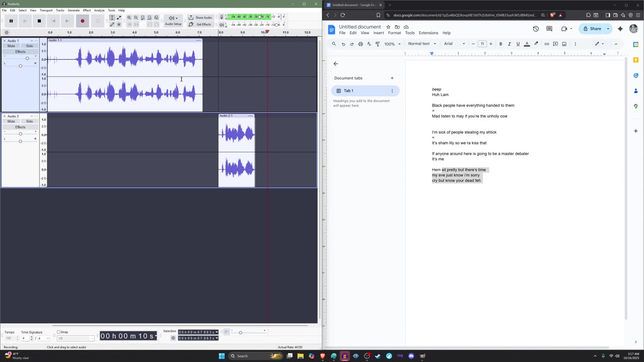Open the Transport menu in Audacity
This screenshot has width=644, height=362.
[46, 10]
